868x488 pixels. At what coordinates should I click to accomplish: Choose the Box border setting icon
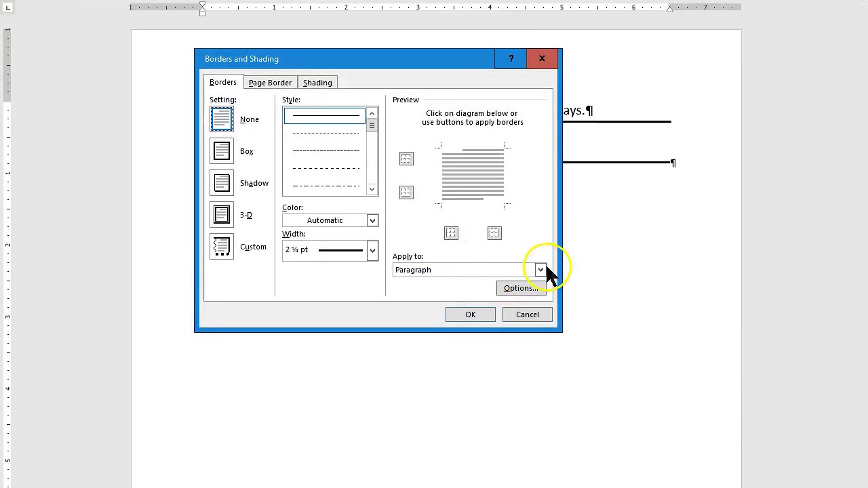pyautogui.click(x=222, y=151)
